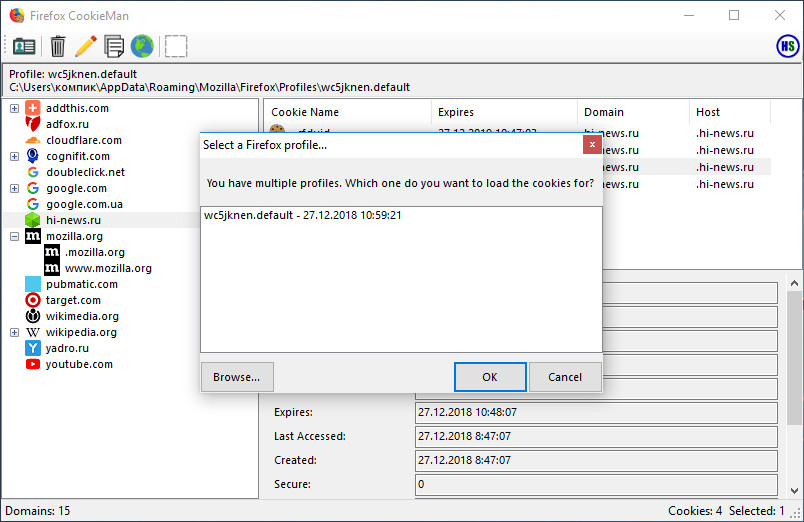Expand the wikipedia.org domain node
Screen dimensions: 804x522
coord(14,332)
